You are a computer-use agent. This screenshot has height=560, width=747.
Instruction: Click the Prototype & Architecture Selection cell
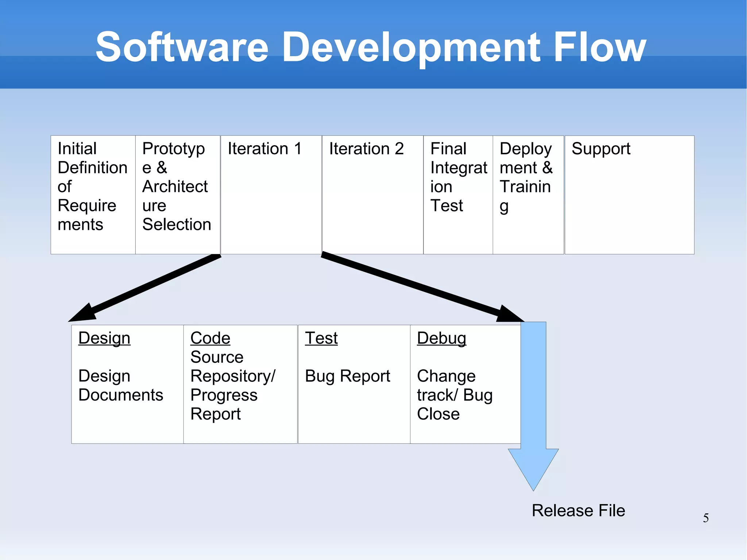[178, 195]
